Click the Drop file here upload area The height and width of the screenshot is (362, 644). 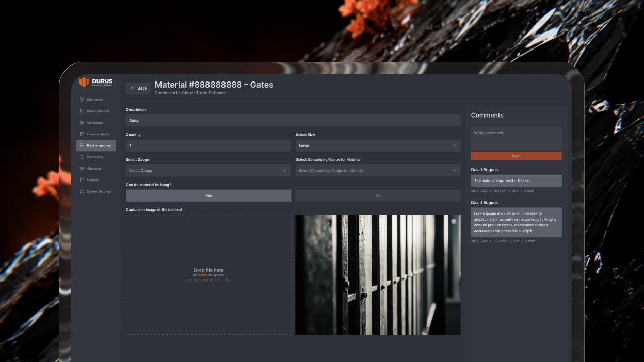(x=208, y=275)
